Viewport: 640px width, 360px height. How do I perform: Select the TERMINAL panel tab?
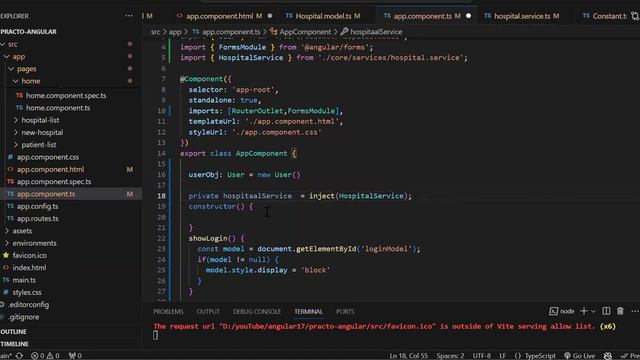pyautogui.click(x=309, y=311)
